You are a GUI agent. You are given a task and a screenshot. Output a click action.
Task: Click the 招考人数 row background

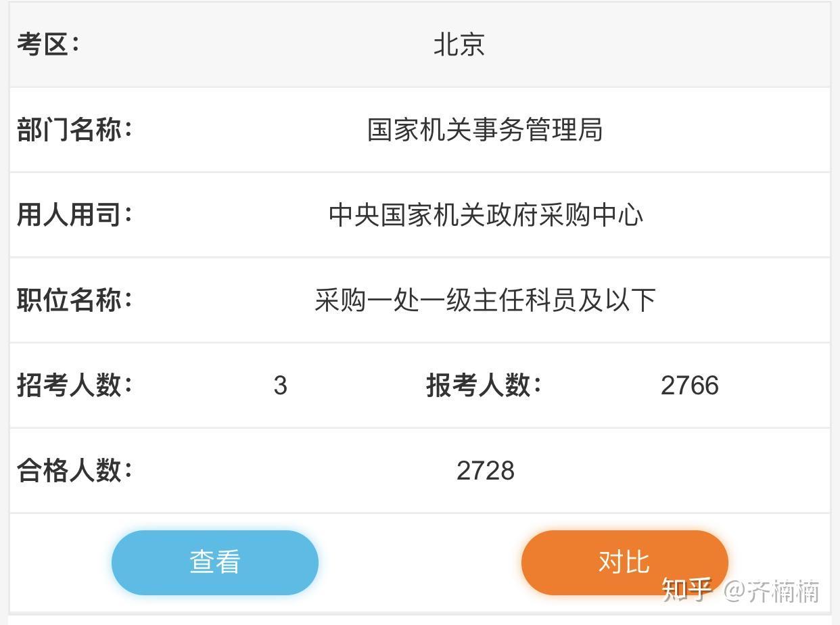(420, 386)
